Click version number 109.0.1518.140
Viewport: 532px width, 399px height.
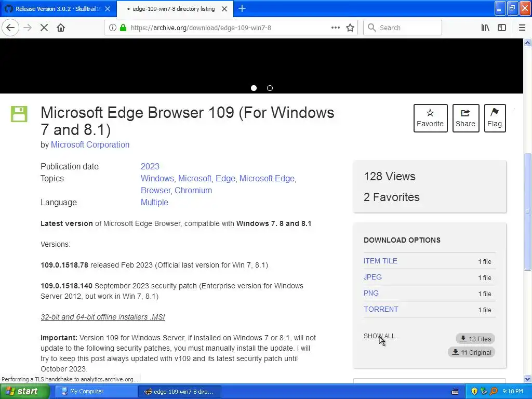tap(66, 286)
